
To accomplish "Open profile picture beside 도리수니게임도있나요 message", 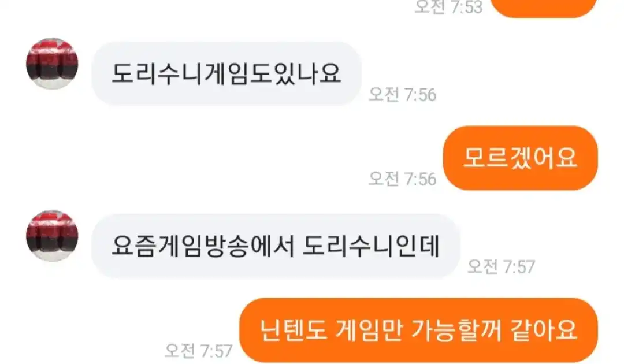I will click(52, 64).
